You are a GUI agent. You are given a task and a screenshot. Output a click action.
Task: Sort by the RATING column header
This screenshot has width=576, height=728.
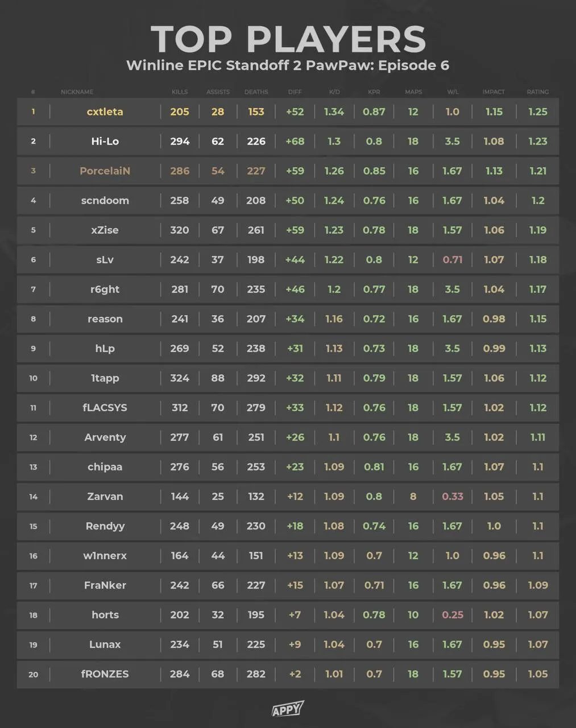coord(537,92)
